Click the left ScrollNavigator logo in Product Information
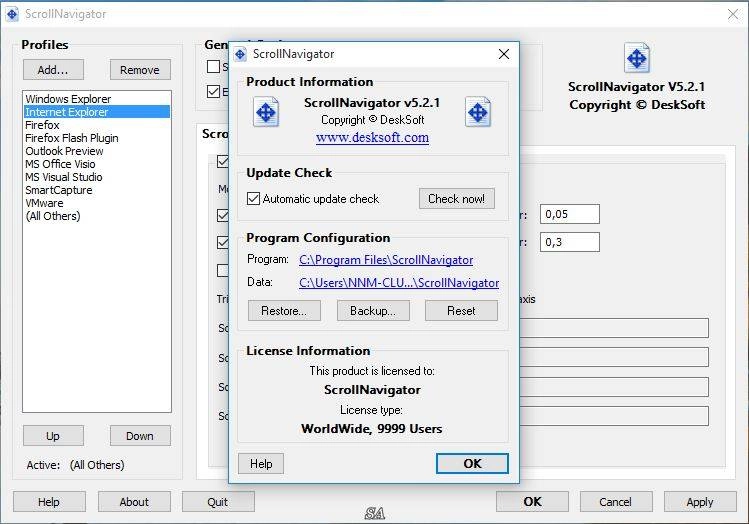Screen dimensions: 749x524 (266, 112)
